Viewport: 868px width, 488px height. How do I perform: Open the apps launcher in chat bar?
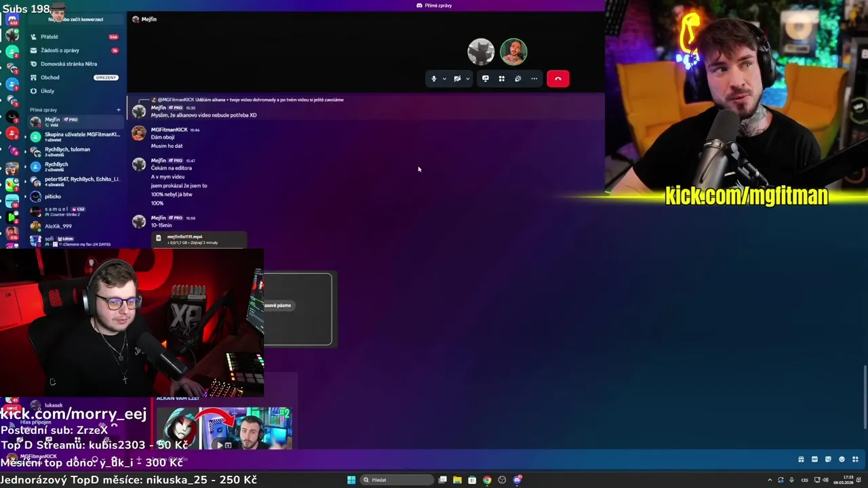pos(856,460)
